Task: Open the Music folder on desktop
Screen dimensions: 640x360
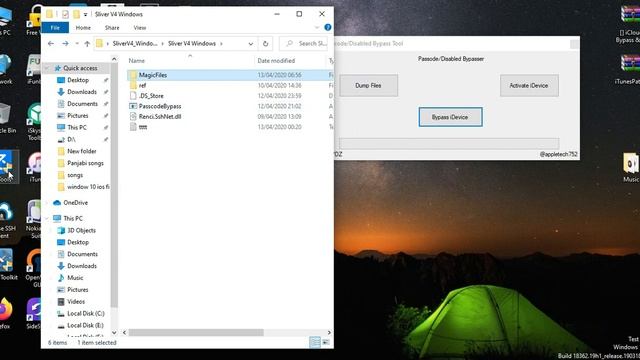Action: point(631,167)
